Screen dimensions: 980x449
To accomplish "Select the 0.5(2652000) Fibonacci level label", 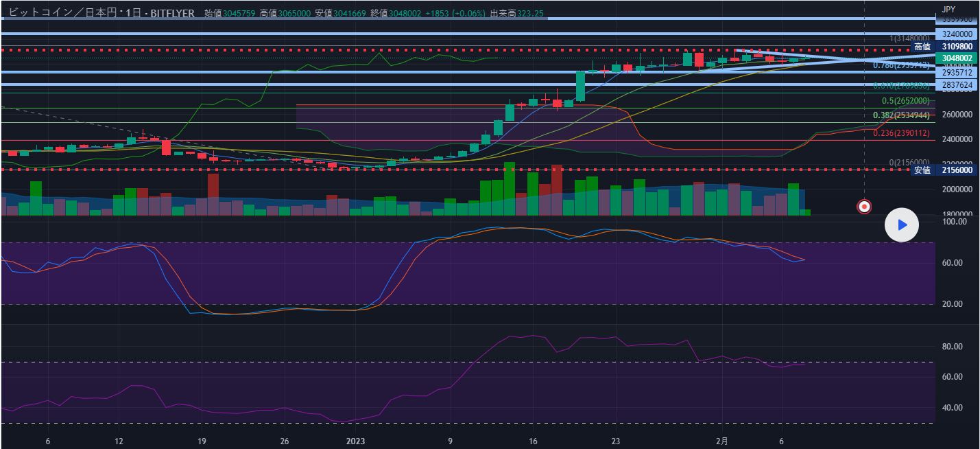I will point(905,101).
